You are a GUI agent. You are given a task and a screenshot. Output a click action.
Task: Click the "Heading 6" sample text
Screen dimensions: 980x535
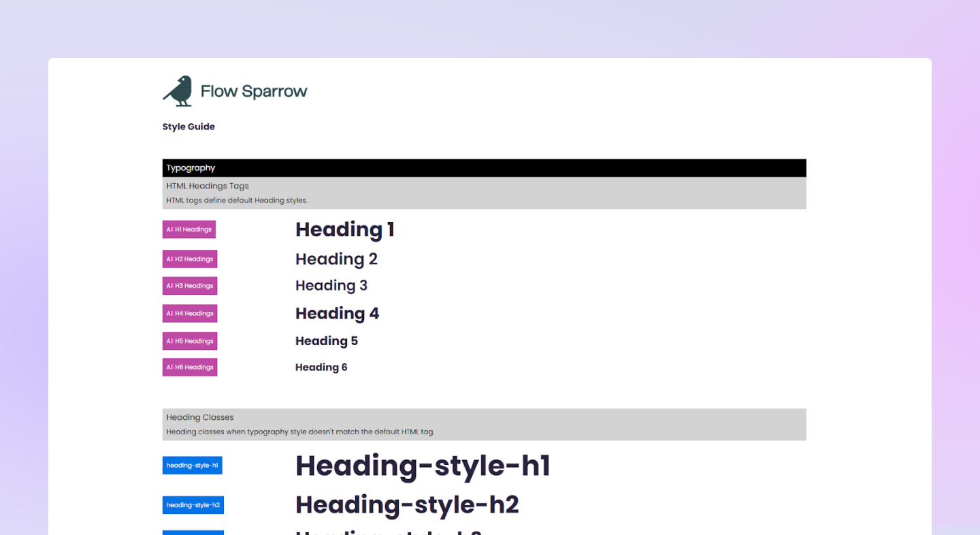coord(321,367)
